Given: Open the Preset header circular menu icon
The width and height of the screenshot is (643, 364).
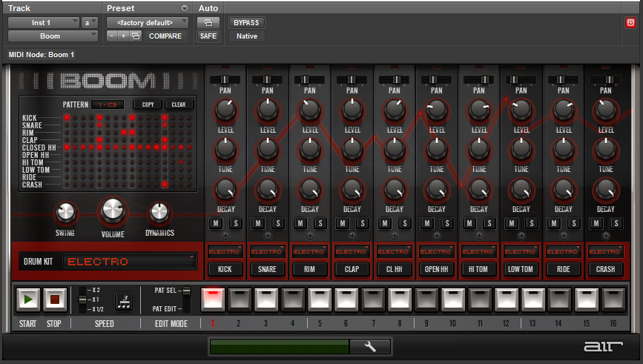Looking at the screenshot, I should coord(185,8).
